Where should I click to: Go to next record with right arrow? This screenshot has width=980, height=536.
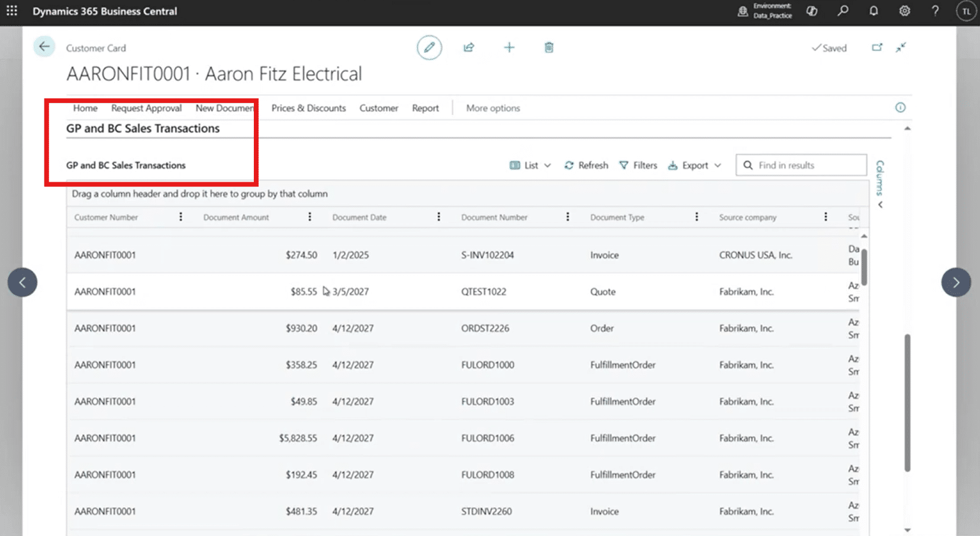tap(956, 282)
